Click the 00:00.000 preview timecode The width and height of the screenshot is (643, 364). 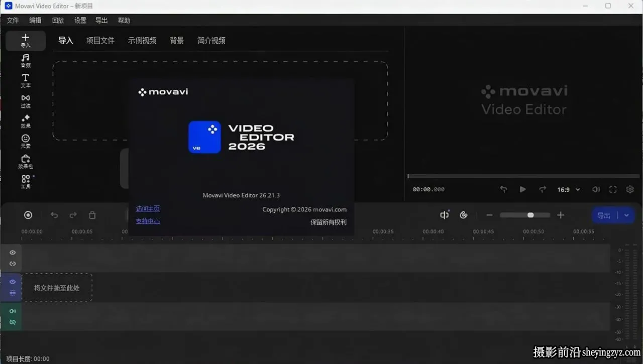point(428,190)
